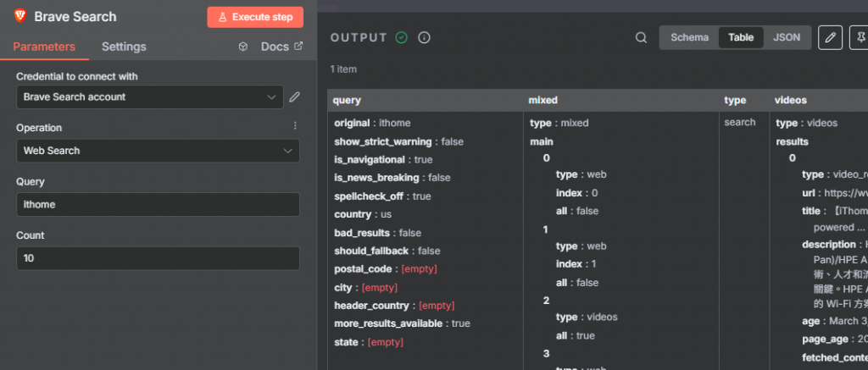Click the 'results' key in videos column
Viewport: 868px width, 370px height.
(793, 141)
